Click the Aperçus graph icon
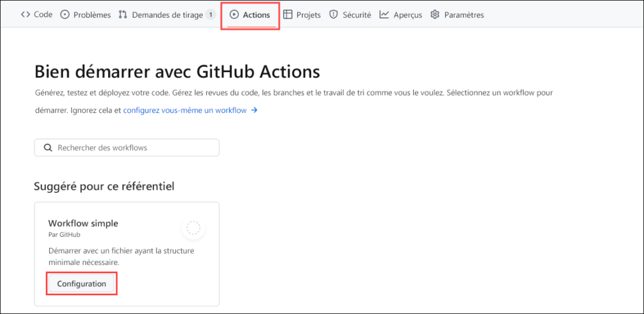644x314 pixels. [x=384, y=14]
